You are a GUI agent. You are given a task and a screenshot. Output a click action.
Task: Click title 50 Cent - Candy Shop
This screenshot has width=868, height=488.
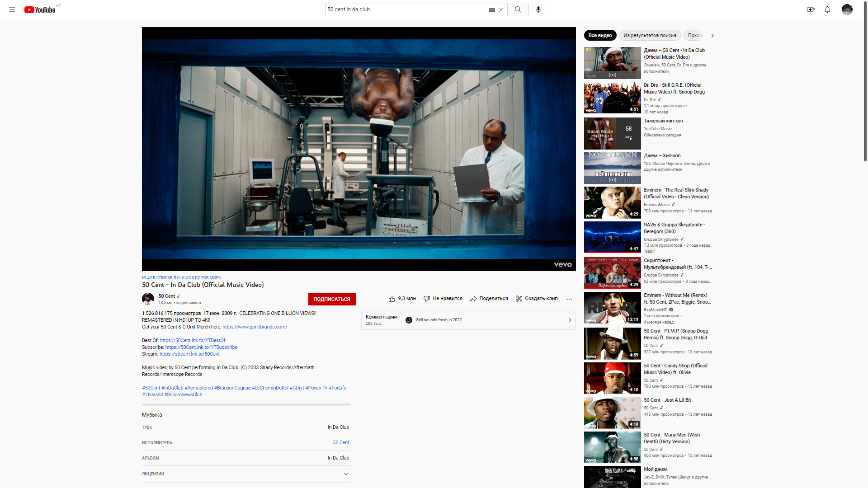click(675, 369)
